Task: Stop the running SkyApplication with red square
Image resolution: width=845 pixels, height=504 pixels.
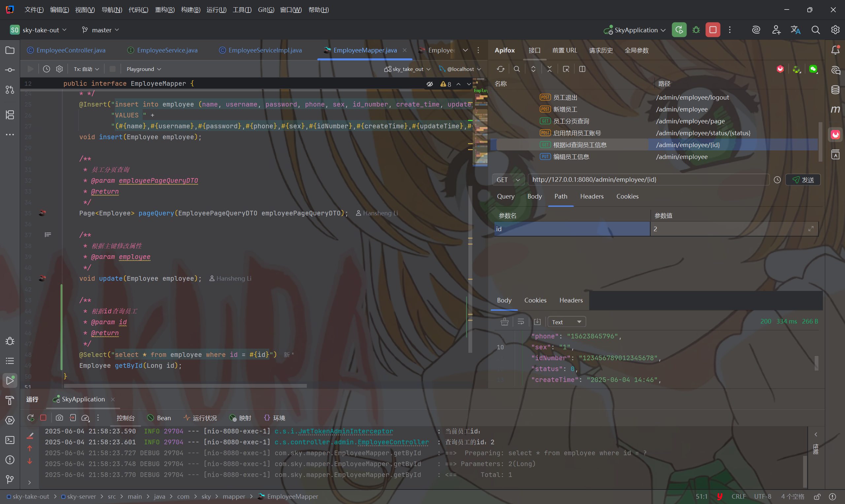Action: pos(713,30)
